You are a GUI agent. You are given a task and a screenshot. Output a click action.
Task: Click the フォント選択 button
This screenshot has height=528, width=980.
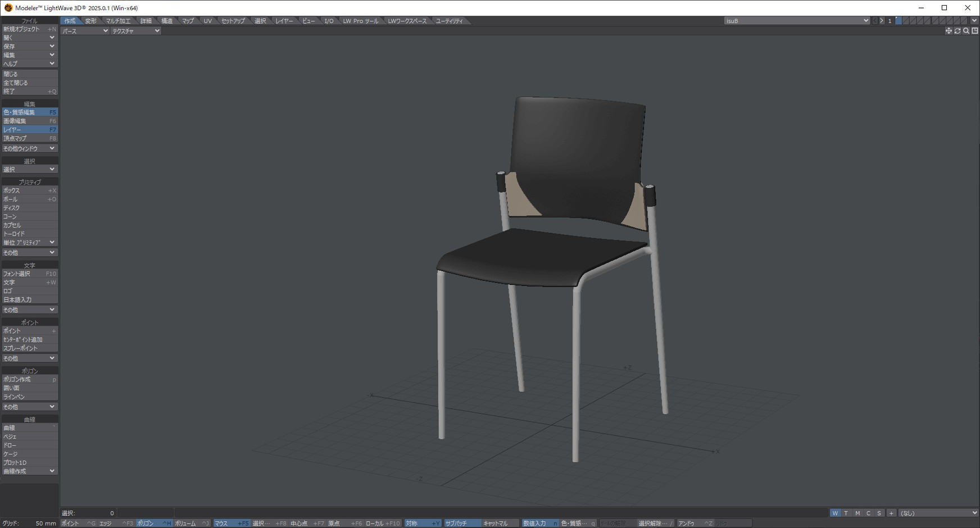[29, 274]
